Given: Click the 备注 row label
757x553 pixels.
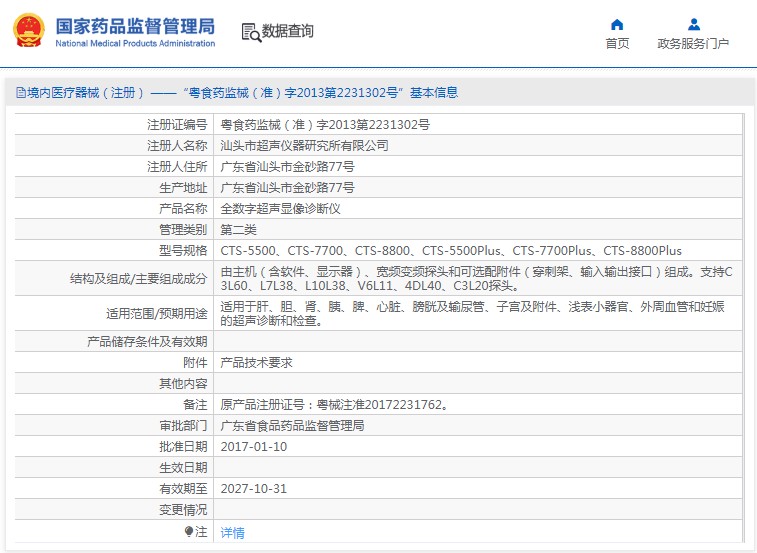Looking at the screenshot, I should point(195,405).
